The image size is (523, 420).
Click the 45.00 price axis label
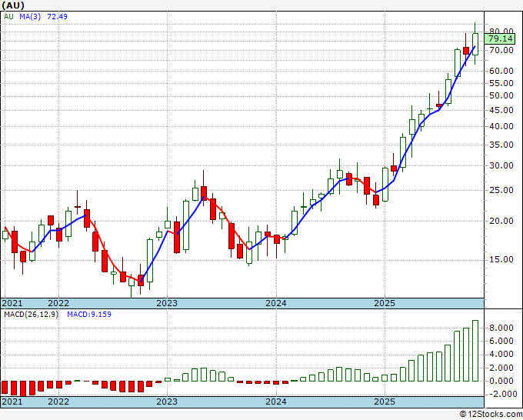coord(501,111)
